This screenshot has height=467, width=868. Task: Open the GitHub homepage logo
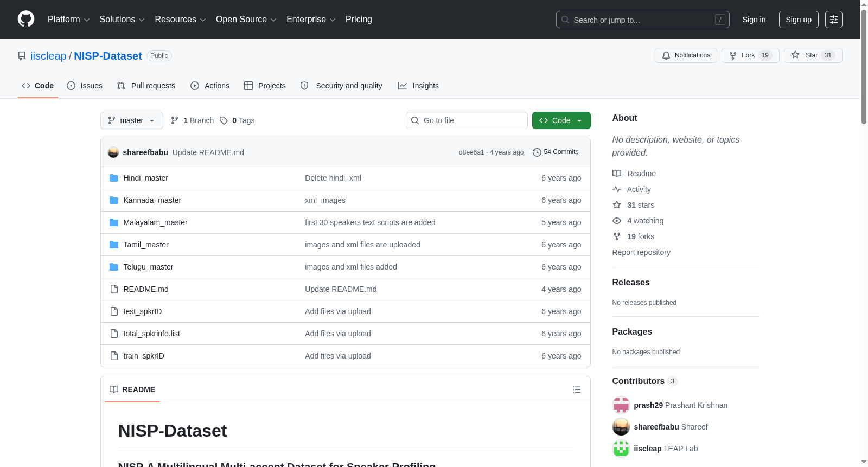click(26, 20)
